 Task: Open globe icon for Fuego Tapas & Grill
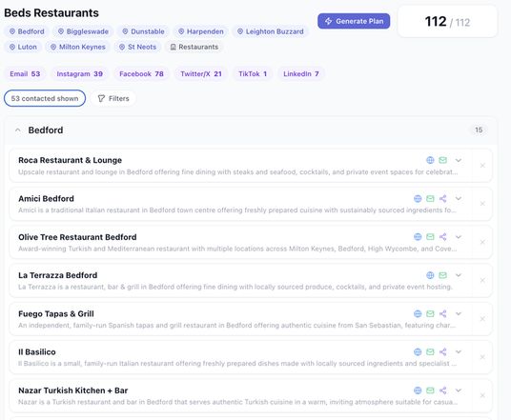tap(418, 313)
